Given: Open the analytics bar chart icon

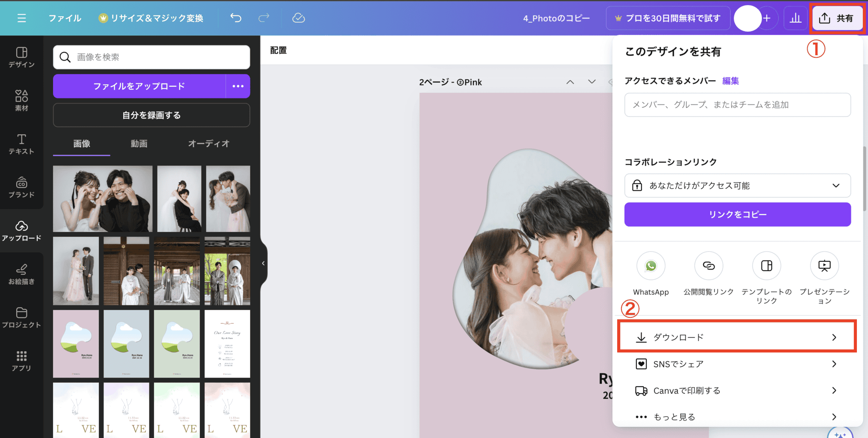Looking at the screenshot, I should coord(795,18).
